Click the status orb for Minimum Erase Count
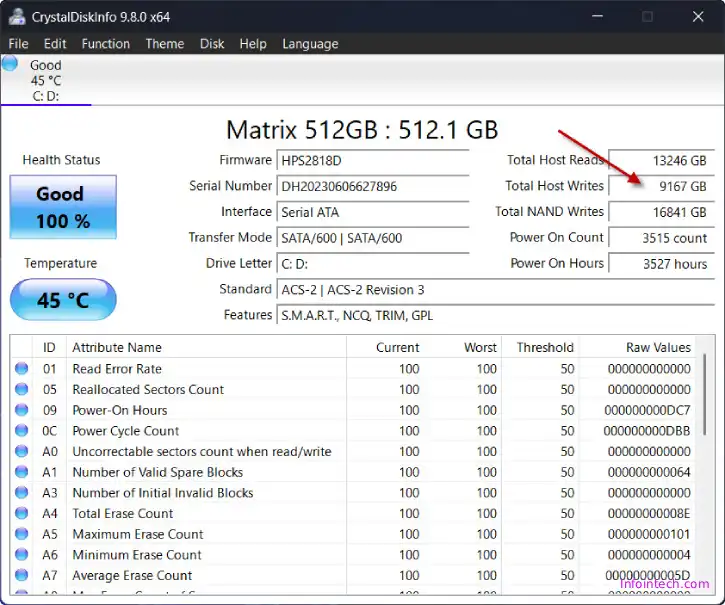 point(21,554)
